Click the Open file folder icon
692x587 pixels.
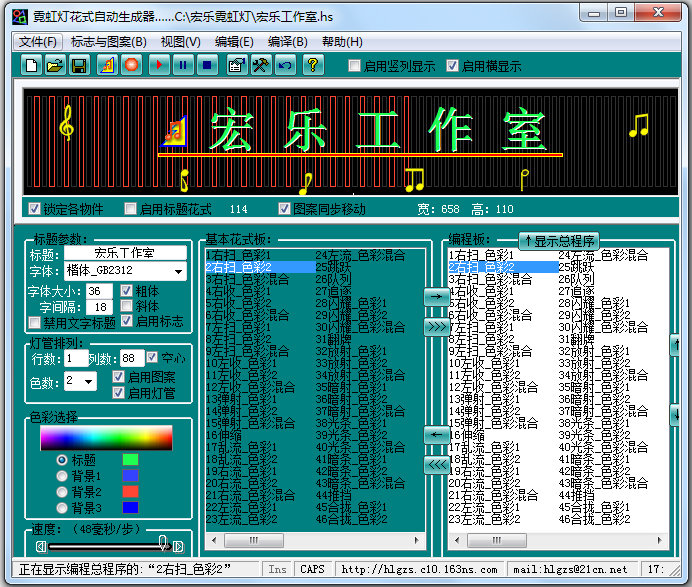coord(55,65)
